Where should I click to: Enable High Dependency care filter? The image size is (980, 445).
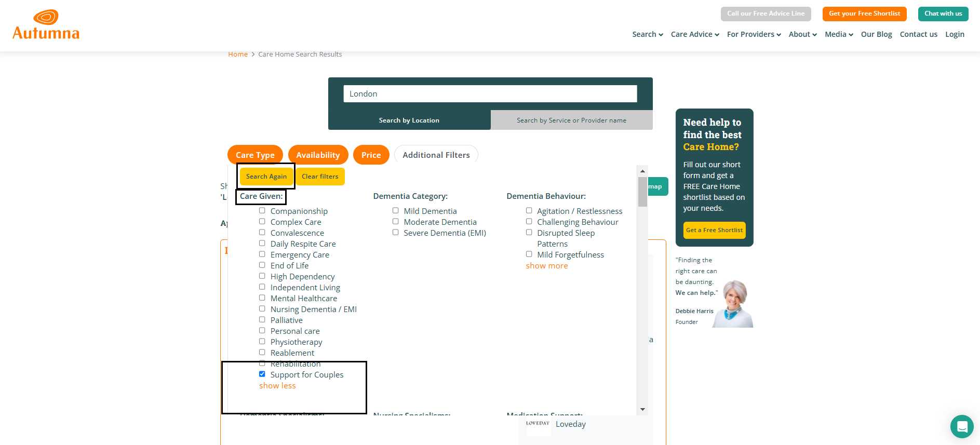(x=262, y=276)
